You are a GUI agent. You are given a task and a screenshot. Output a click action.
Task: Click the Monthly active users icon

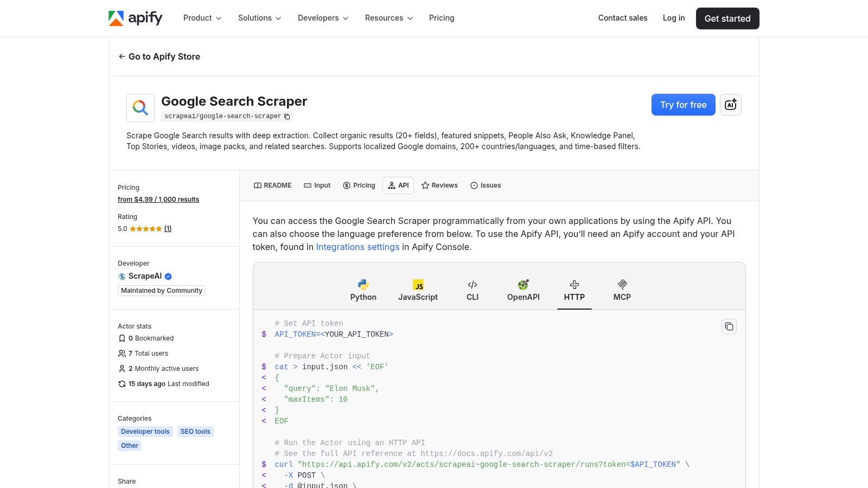click(122, 369)
